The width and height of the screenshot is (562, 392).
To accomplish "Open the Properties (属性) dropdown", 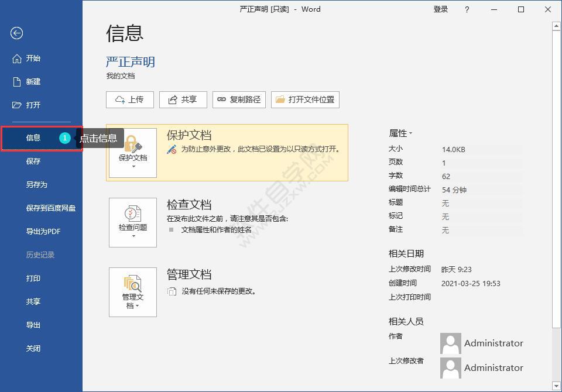I will pyautogui.click(x=401, y=133).
